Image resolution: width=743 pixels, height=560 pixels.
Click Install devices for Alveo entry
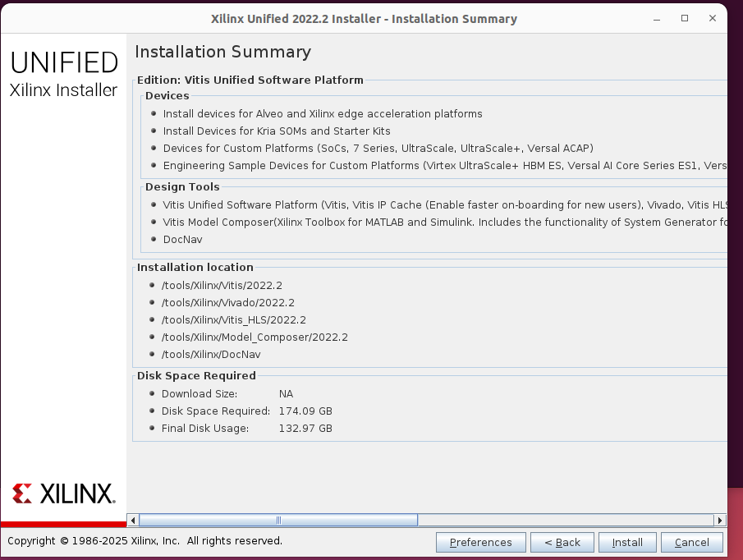[323, 113]
